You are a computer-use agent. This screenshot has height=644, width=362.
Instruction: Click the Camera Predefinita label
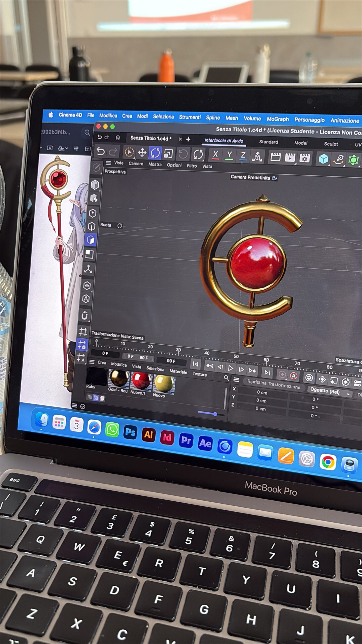254,177
